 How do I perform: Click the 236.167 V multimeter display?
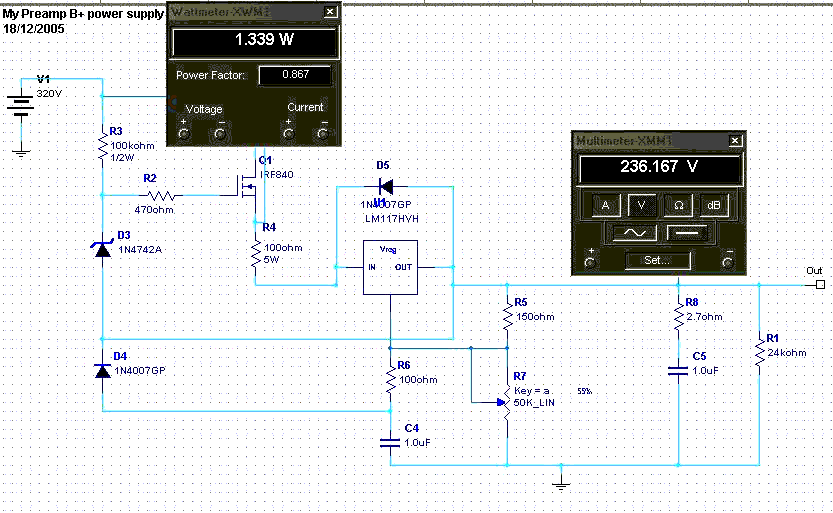point(659,168)
